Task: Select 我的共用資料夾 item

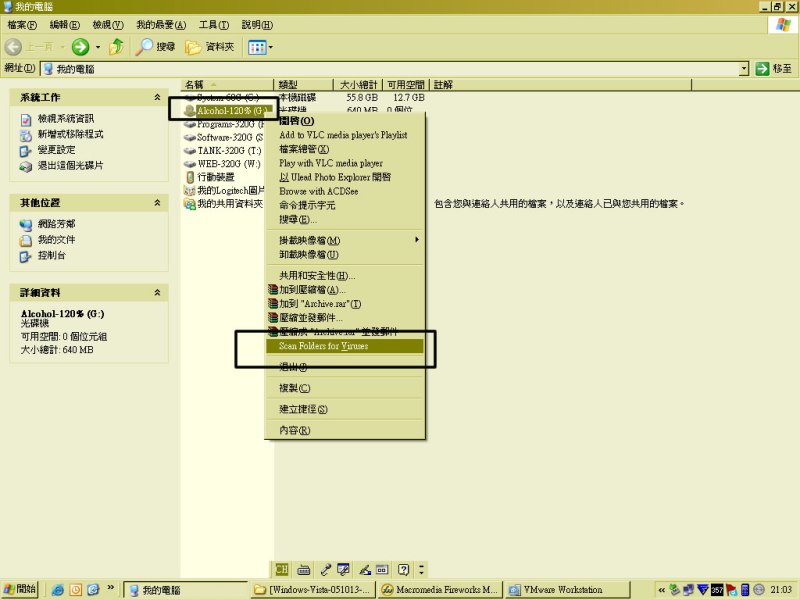Action: (x=223, y=204)
